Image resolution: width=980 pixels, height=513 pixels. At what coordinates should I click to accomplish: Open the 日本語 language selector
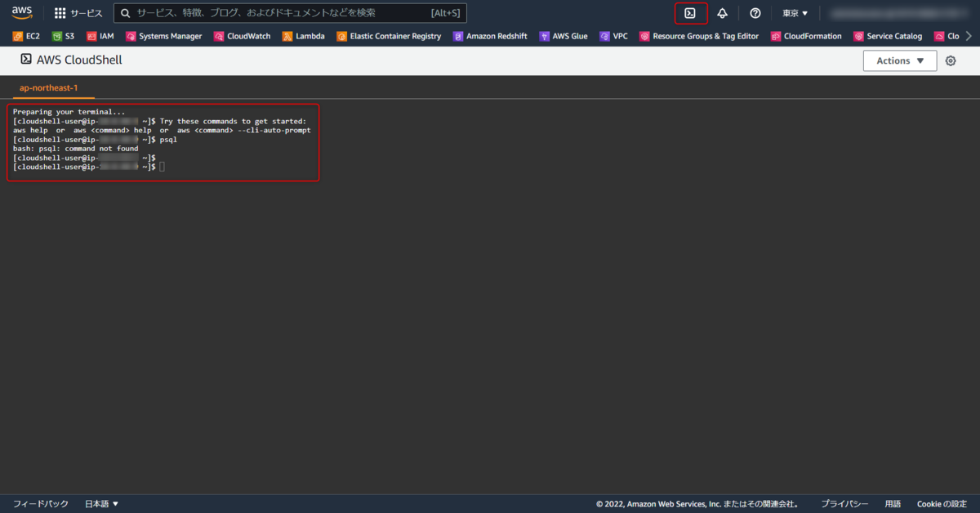click(102, 504)
